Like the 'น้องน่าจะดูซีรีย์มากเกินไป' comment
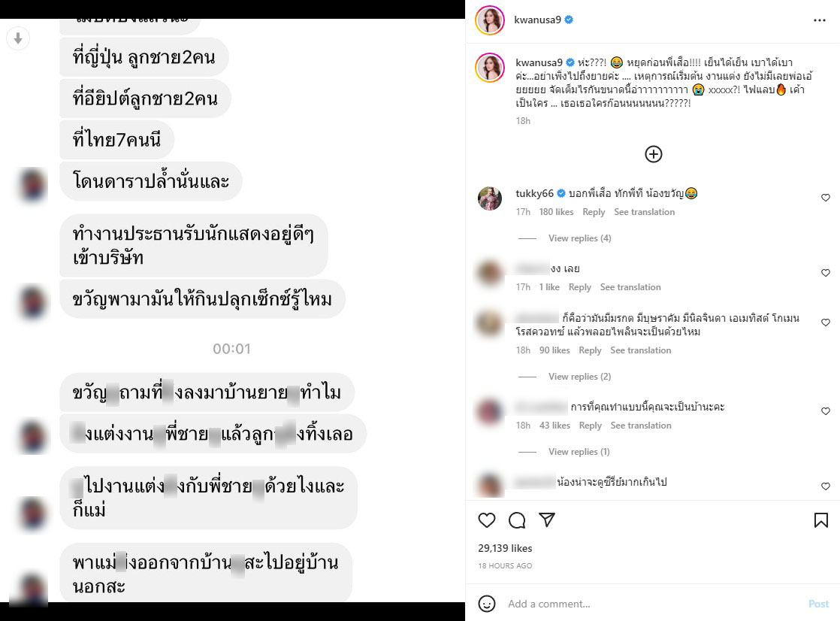This screenshot has width=840, height=621. point(826,486)
